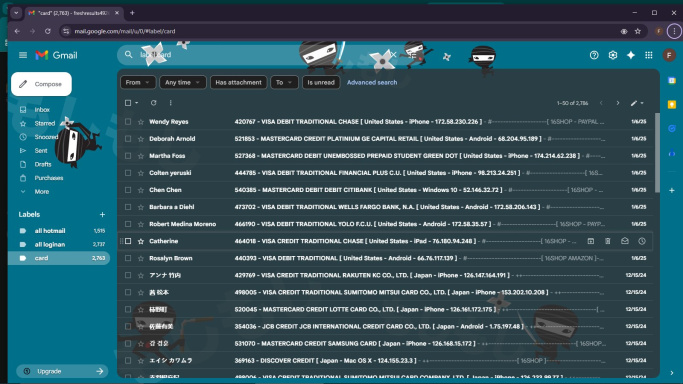Archive the Catherine email
This screenshot has width=683, height=384.
point(591,241)
